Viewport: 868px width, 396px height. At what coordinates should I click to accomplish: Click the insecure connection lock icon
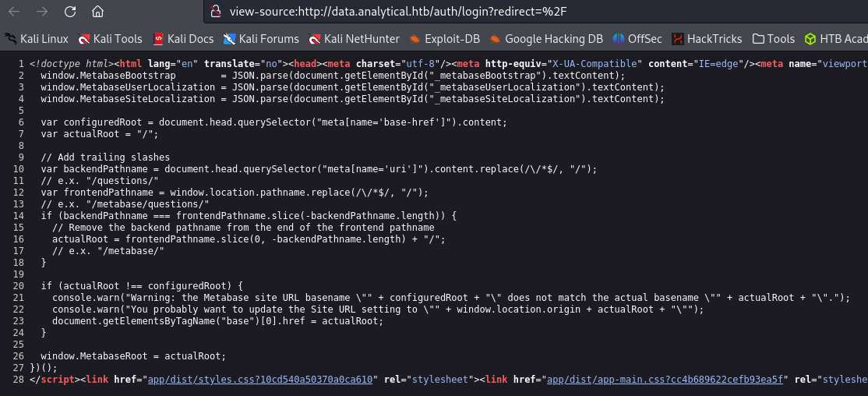tap(217, 11)
